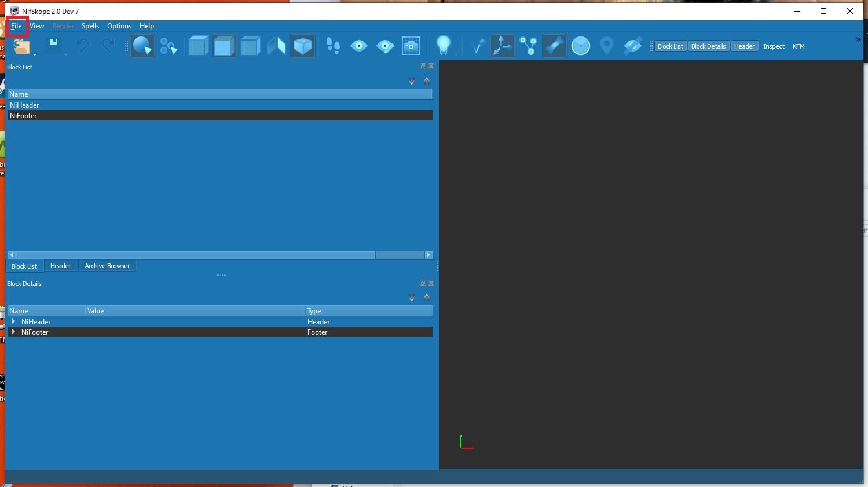Click the Undo arrow icon
The width and height of the screenshot is (868, 487).
tap(83, 46)
